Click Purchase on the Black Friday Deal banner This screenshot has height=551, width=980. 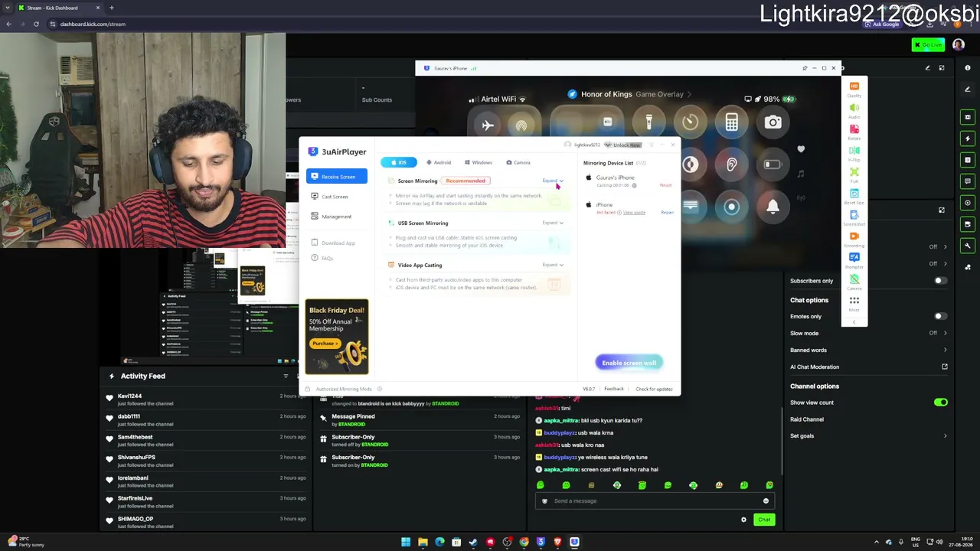point(324,344)
